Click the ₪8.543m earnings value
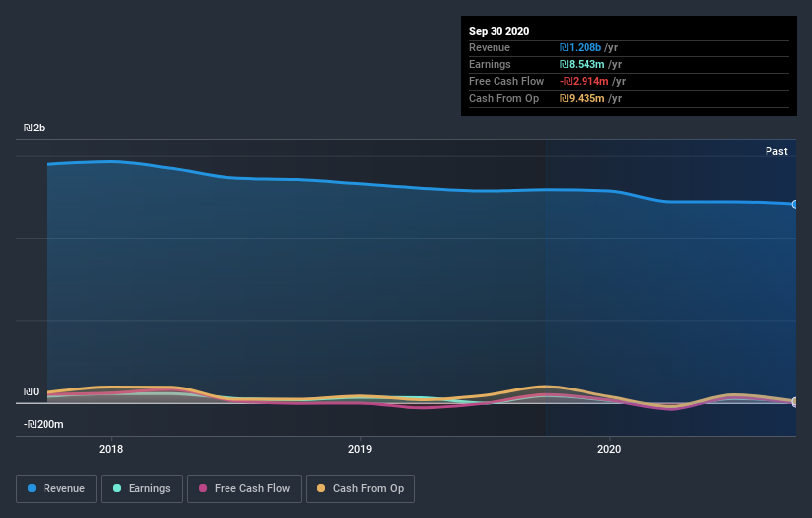This screenshot has width=812, height=518. [x=583, y=64]
